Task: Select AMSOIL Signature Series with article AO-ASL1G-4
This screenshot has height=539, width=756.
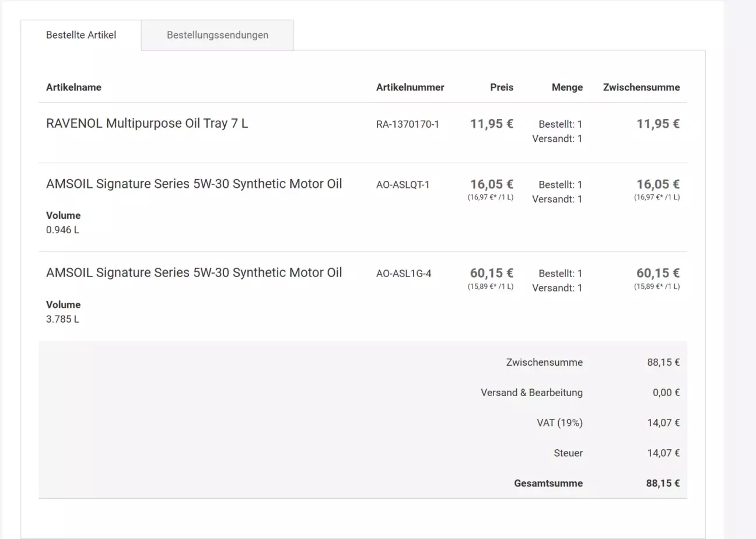Action: [194, 273]
